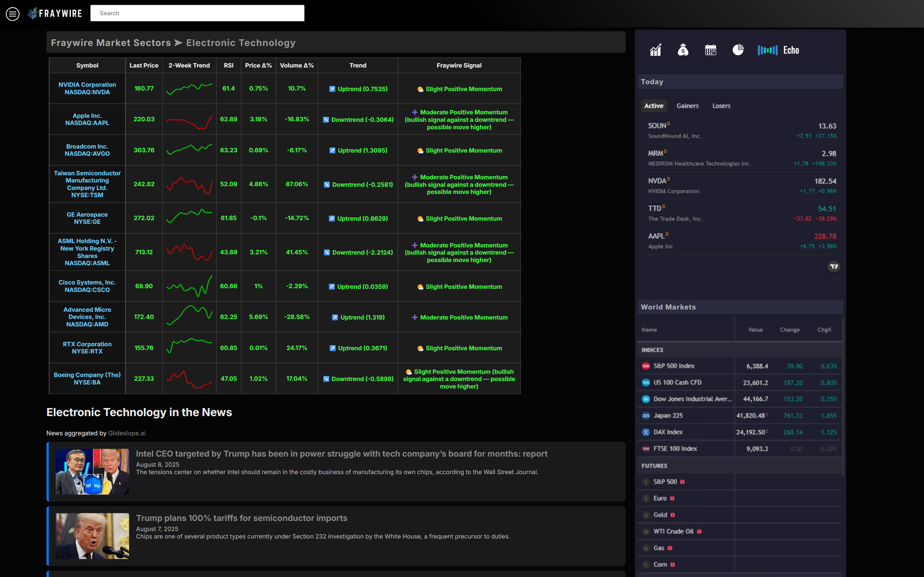Click the uptrend arrow icon for AMD

335,318
